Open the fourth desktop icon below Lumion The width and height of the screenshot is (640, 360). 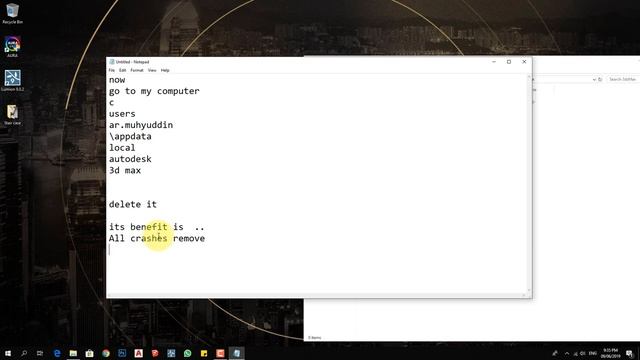tap(12, 115)
